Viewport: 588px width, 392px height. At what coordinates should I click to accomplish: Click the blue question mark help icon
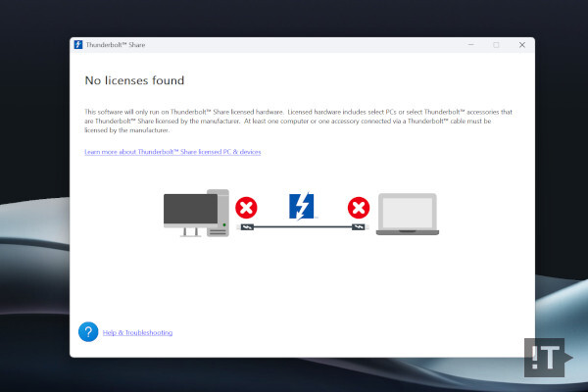pyautogui.click(x=88, y=332)
